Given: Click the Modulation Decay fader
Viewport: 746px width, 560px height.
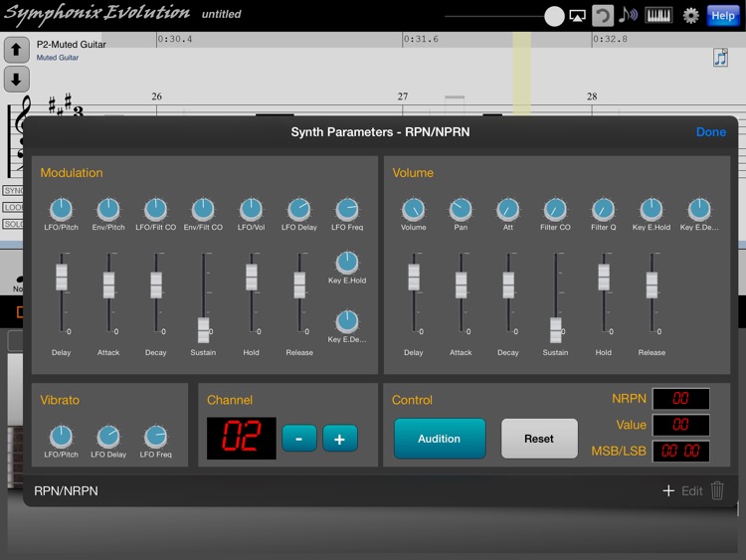Looking at the screenshot, I should [156, 285].
